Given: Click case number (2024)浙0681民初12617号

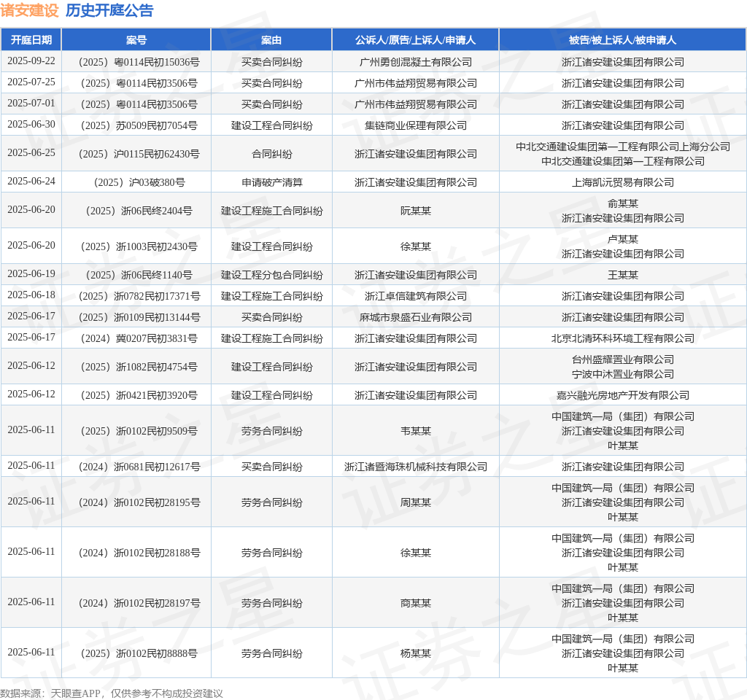Looking at the screenshot, I should pos(139,467).
